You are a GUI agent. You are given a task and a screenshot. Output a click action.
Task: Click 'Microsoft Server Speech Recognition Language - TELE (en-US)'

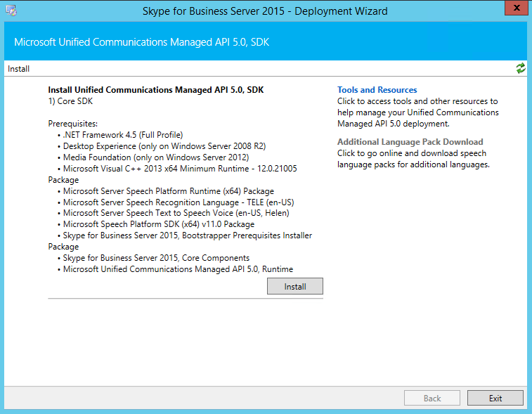179,202
